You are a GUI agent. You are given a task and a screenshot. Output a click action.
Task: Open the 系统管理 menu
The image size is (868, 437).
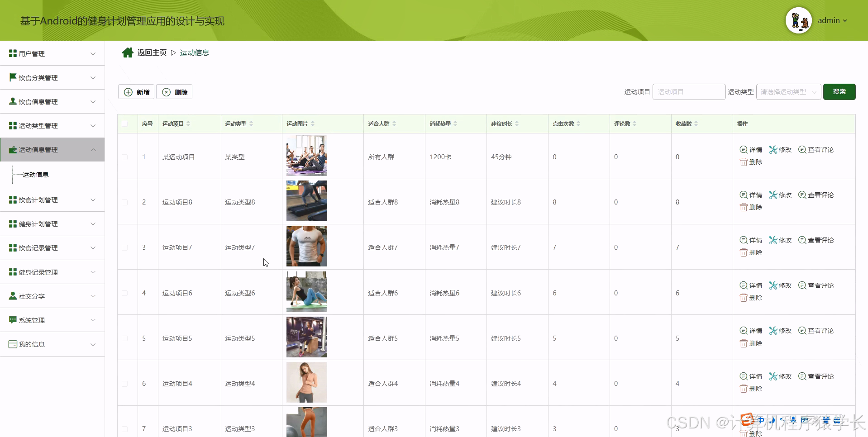[x=52, y=320]
